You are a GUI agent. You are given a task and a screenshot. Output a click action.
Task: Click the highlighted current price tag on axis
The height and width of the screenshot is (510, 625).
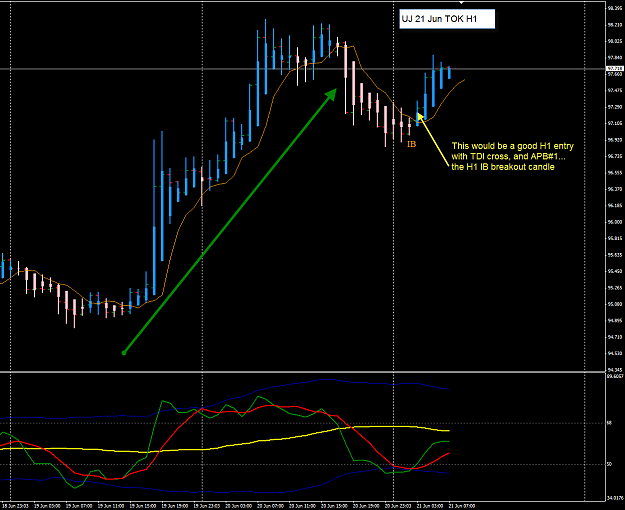614,69
